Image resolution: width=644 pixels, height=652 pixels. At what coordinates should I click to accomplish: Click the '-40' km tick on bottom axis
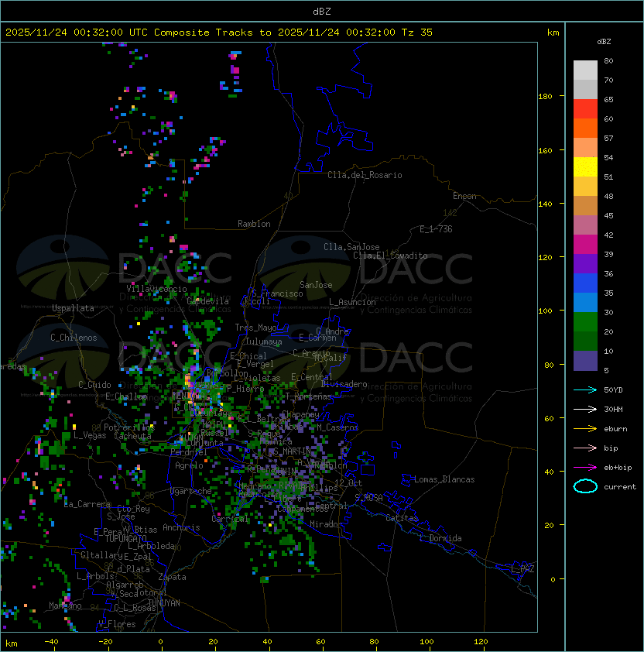[x=51, y=642]
